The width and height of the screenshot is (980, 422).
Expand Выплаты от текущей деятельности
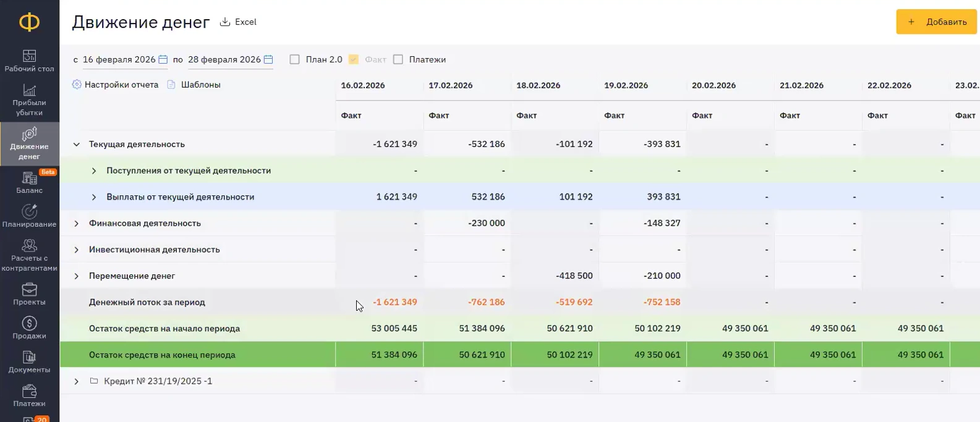click(x=94, y=197)
